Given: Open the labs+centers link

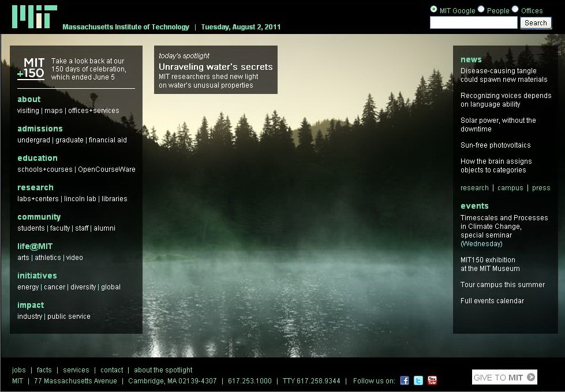Looking at the screenshot, I should 38,199.
